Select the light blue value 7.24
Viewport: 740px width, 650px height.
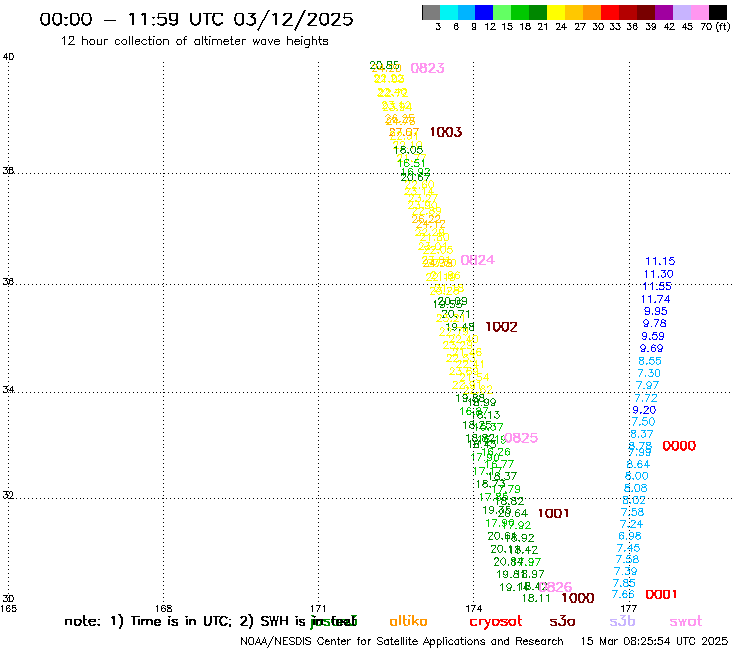[631, 524]
